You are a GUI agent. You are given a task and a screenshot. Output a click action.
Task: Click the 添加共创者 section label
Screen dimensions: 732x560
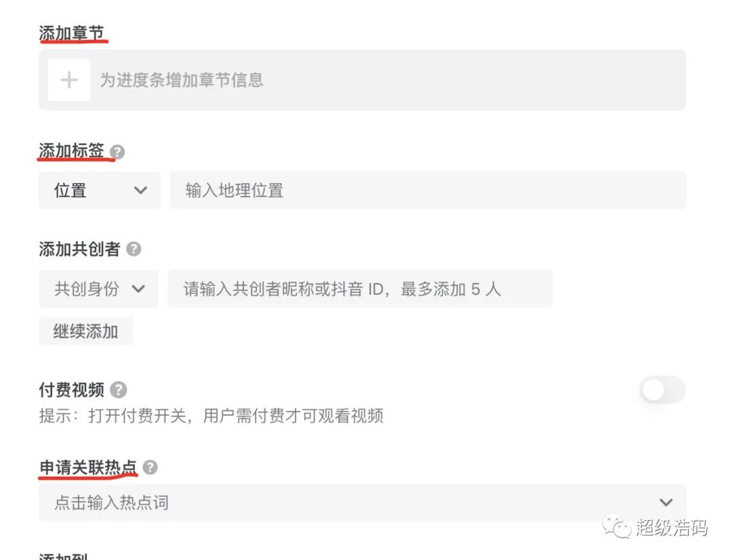pos(79,249)
